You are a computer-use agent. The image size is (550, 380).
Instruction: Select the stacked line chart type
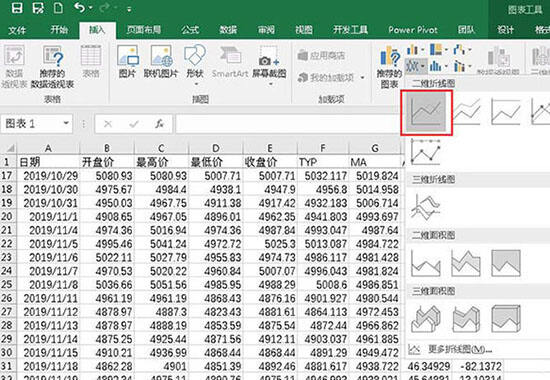point(466,112)
